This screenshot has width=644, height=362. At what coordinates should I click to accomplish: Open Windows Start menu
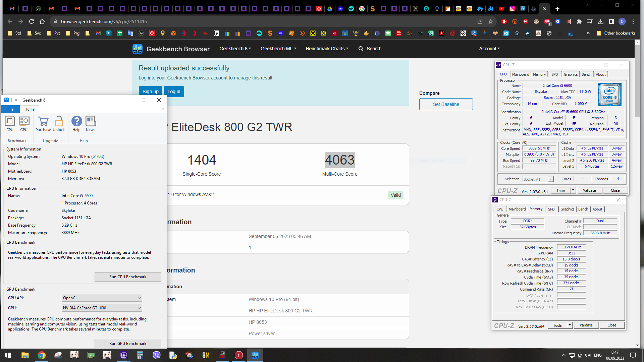[8, 355]
